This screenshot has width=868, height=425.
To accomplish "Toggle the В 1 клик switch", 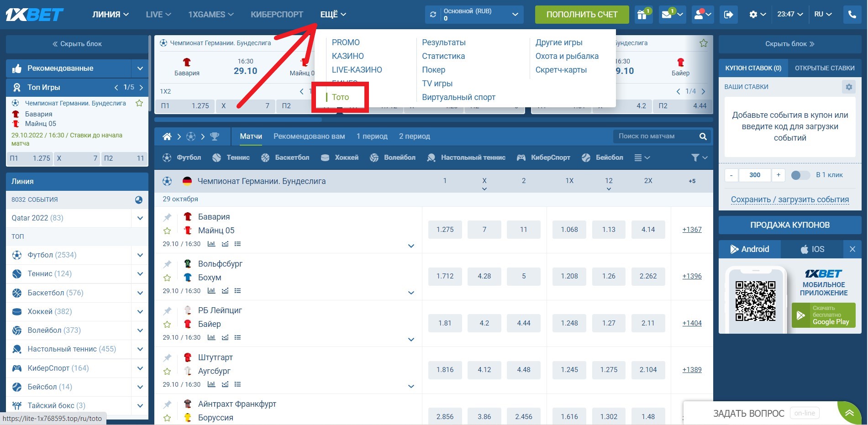I will (800, 175).
